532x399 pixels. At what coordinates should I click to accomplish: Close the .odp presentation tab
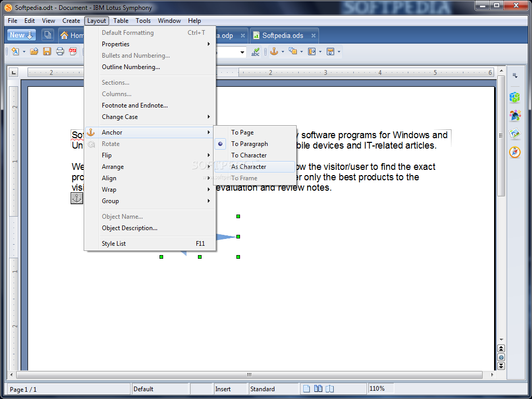coord(243,35)
